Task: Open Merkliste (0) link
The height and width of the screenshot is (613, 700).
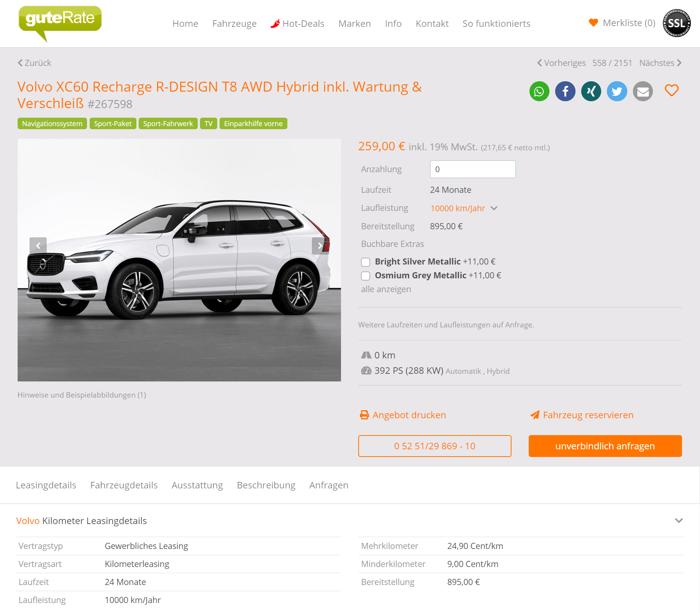Action: point(629,23)
